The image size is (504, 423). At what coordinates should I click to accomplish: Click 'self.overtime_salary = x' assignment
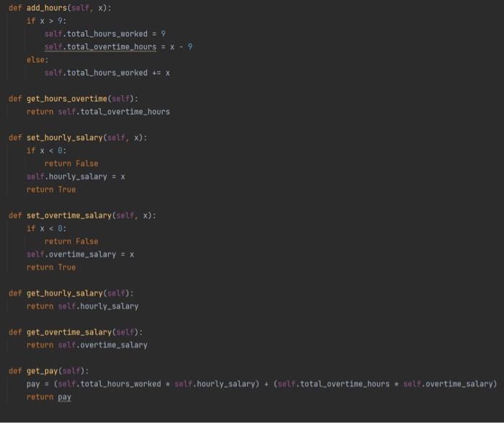tap(81, 254)
